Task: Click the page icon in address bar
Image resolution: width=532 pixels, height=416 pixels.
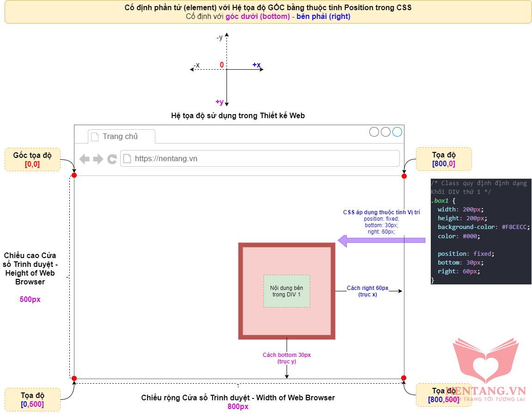Action: coord(128,158)
